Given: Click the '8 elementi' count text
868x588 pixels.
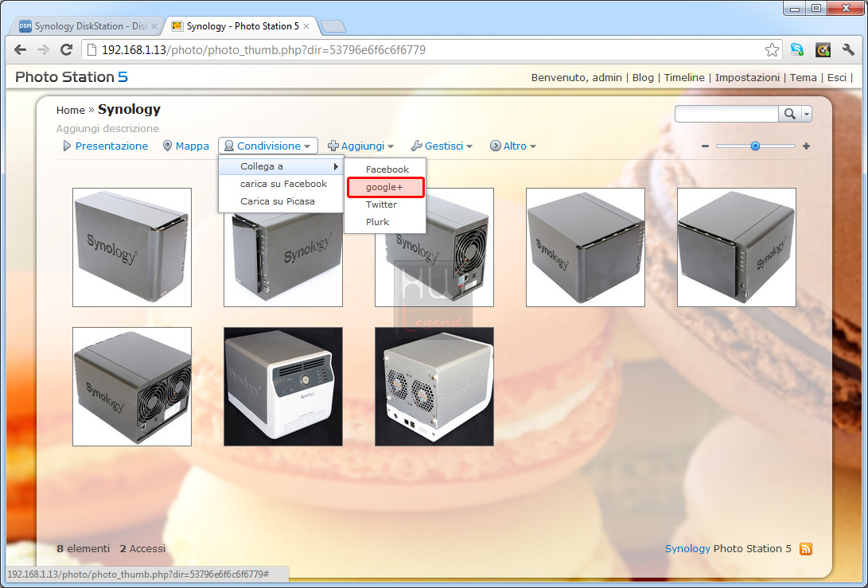Looking at the screenshot, I should [x=83, y=549].
